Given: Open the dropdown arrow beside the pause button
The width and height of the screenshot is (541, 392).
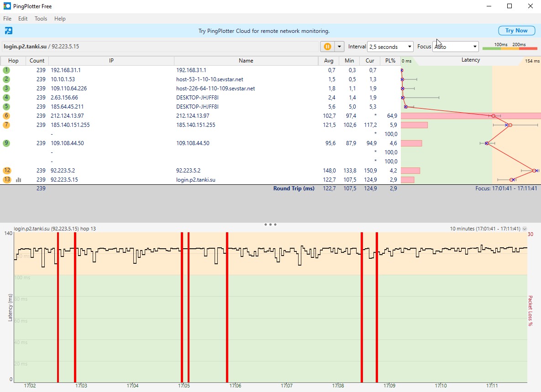Looking at the screenshot, I should [x=339, y=47].
